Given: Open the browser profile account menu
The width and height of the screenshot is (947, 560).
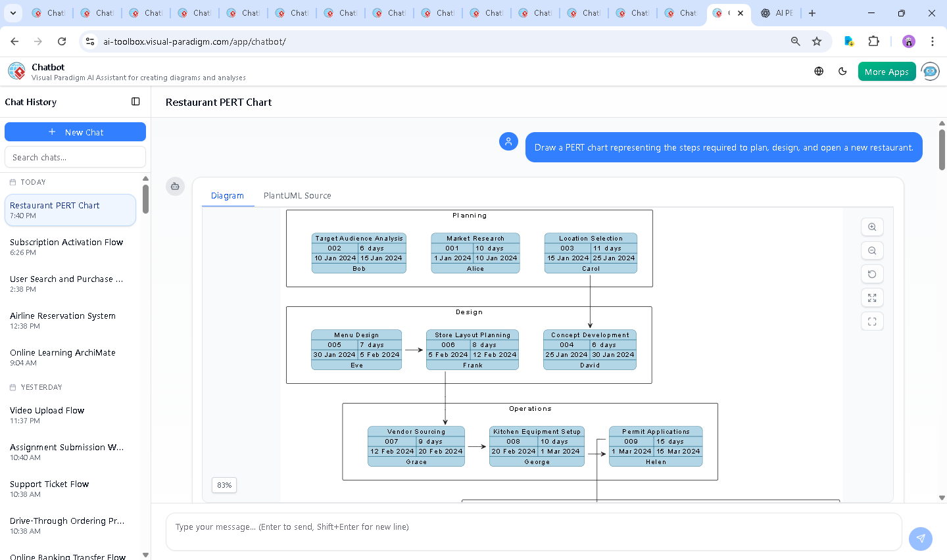Looking at the screenshot, I should click(908, 41).
